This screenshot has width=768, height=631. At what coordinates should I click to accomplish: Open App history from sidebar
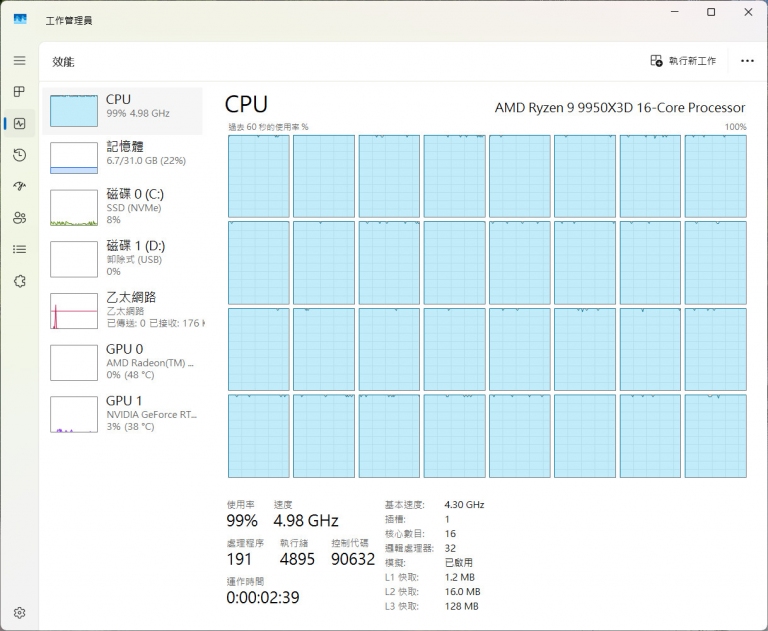[19, 155]
